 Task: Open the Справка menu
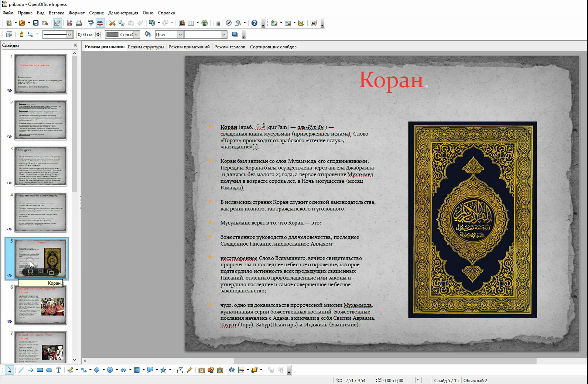coord(166,13)
